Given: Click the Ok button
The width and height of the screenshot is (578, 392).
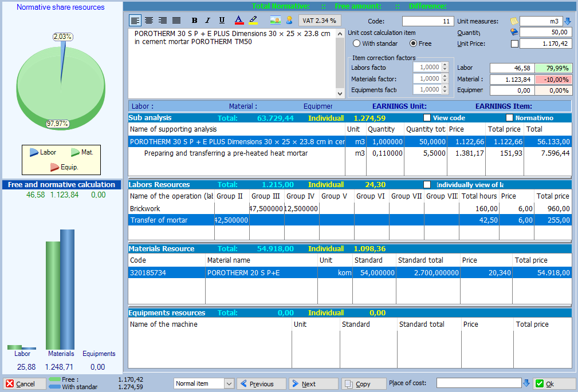Looking at the screenshot, I should (555, 383).
